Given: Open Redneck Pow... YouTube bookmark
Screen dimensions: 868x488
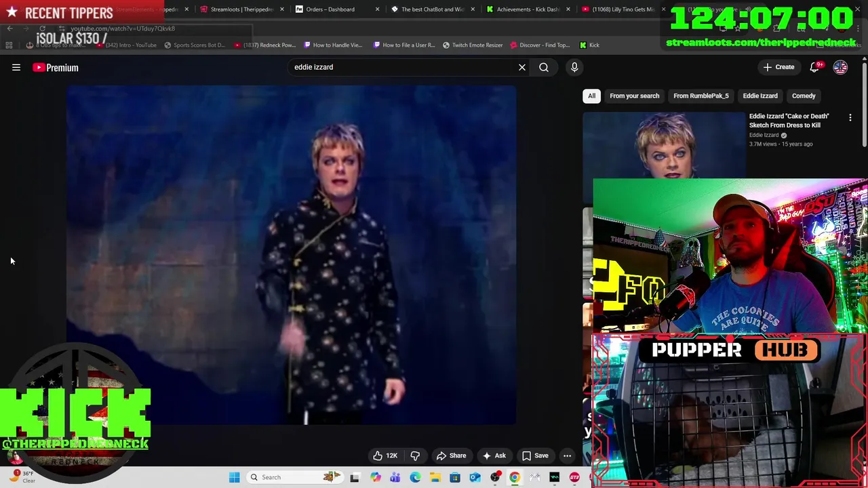Looking at the screenshot, I should (x=264, y=45).
